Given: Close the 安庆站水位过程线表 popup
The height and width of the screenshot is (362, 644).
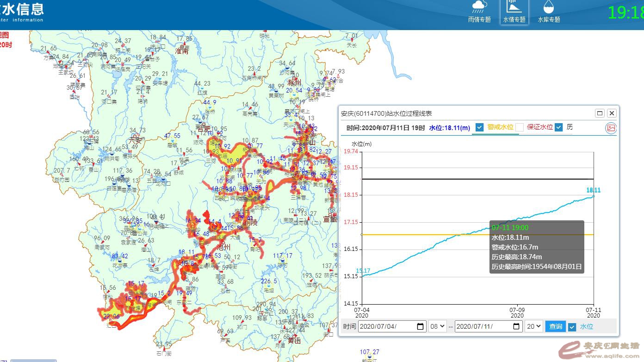Looking at the screenshot, I should point(612,113).
